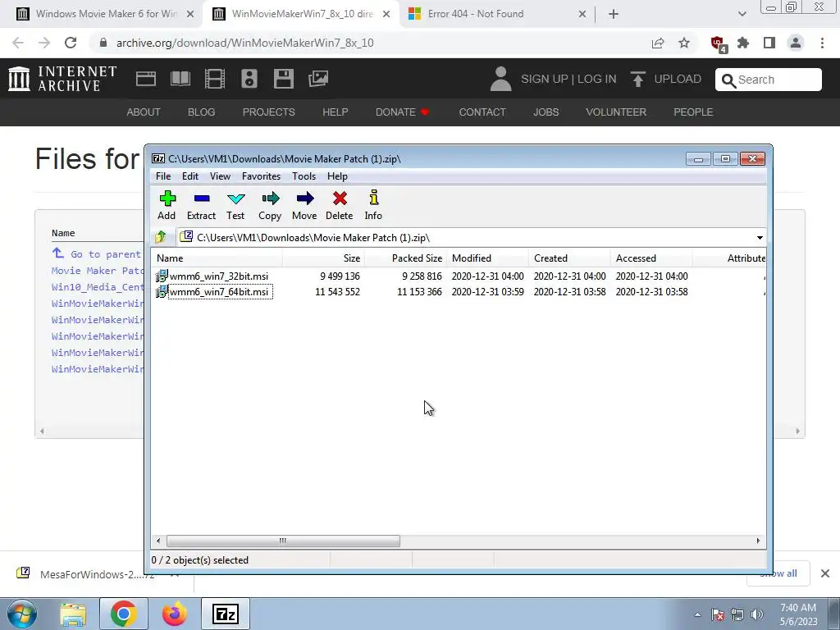Sort by Modified column header
The width and height of the screenshot is (840, 630).
[x=487, y=258]
